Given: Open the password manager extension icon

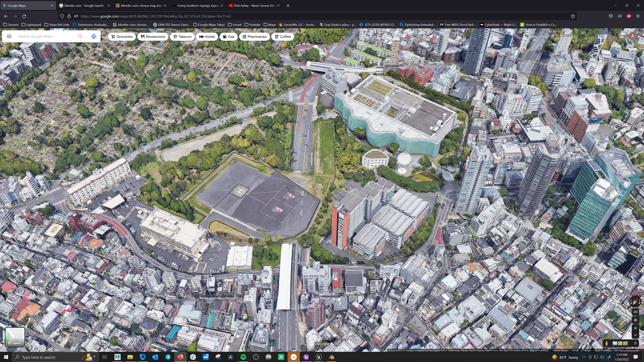Looking at the screenshot, I should (620, 16).
